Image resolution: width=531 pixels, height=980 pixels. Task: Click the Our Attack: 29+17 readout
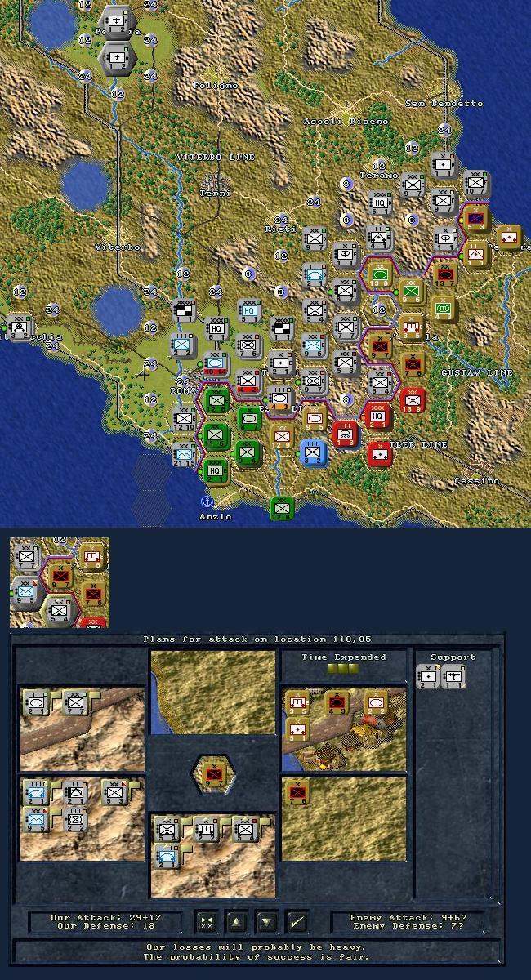click(x=106, y=918)
